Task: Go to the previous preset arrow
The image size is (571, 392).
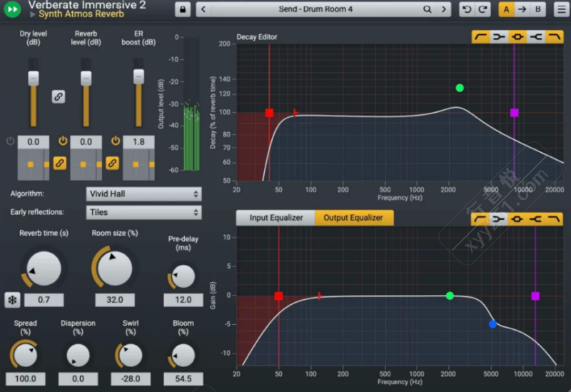Action: (203, 9)
